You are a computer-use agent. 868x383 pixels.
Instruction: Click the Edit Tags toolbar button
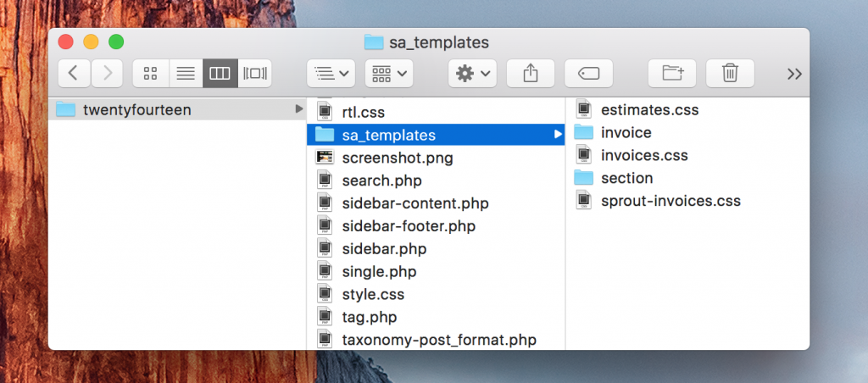(x=588, y=73)
